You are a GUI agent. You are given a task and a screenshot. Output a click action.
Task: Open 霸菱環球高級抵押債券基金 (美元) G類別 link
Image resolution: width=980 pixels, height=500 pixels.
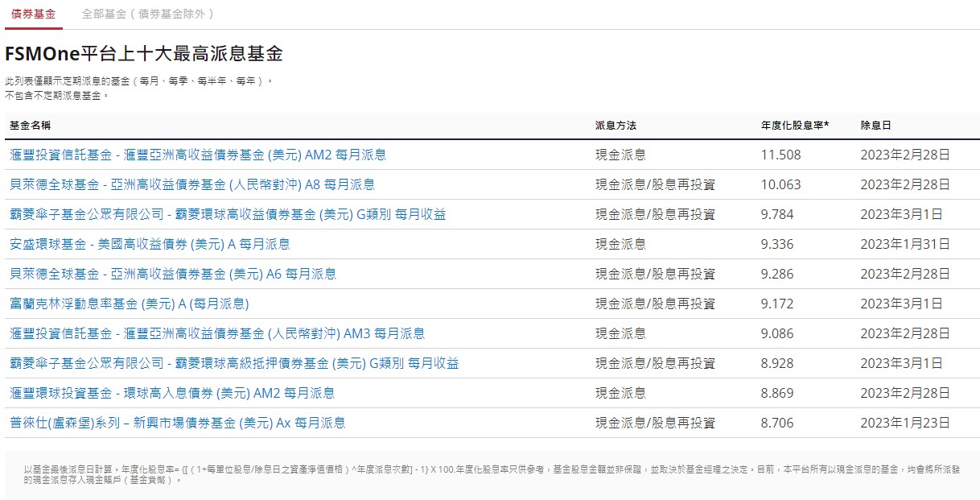coord(234,363)
